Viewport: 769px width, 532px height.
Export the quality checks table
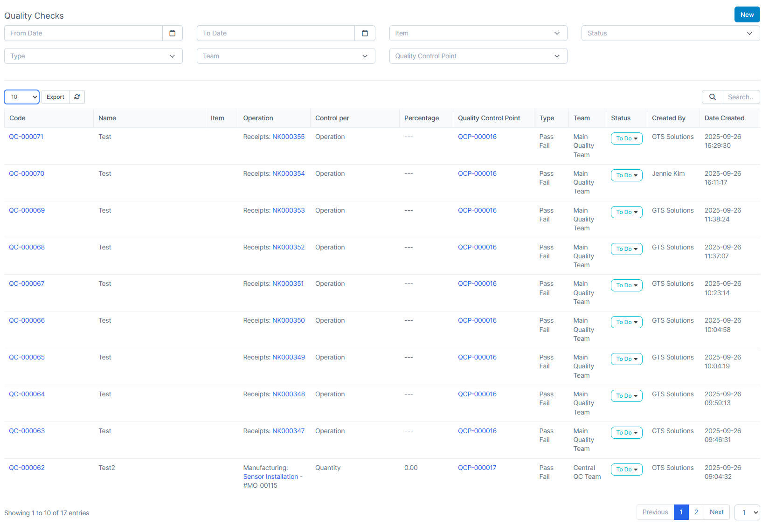(55, 97)
